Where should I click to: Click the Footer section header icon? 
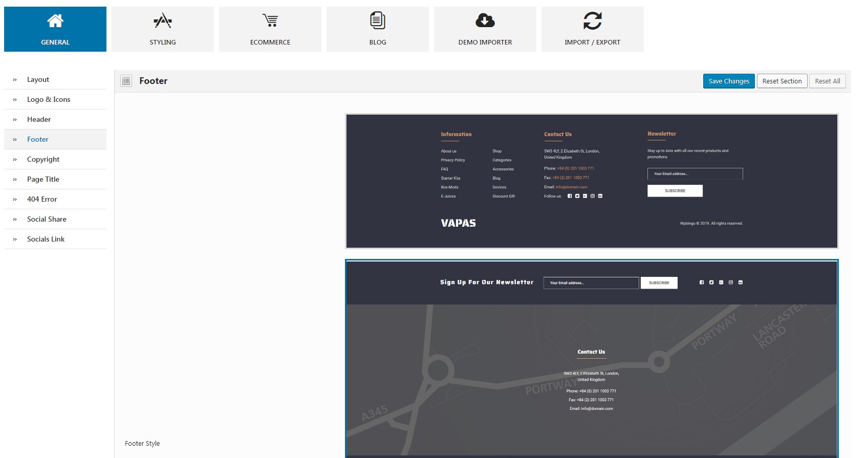pyautogui.click(x=126, y=81)
